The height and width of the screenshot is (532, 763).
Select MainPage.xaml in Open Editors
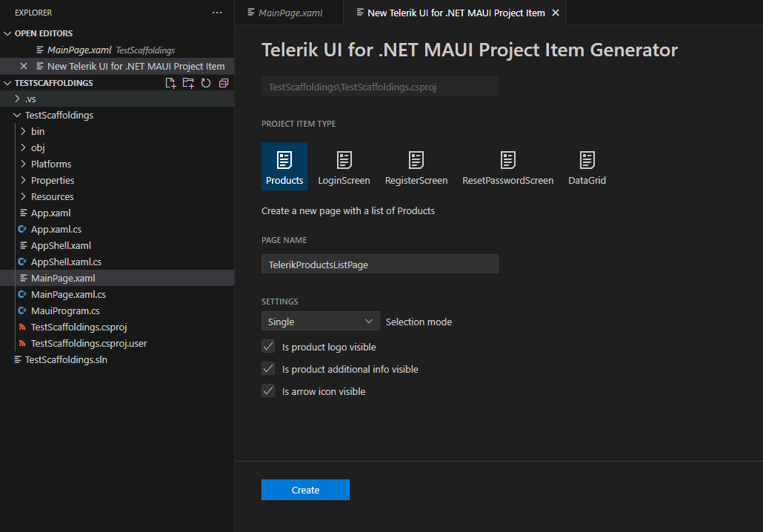(117, 50)
